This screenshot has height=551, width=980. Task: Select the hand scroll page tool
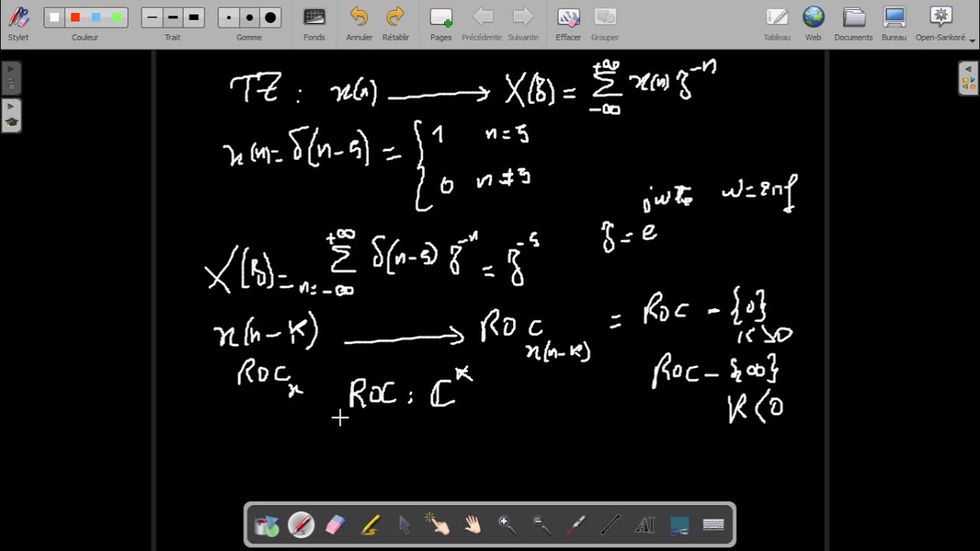(473, 525)
